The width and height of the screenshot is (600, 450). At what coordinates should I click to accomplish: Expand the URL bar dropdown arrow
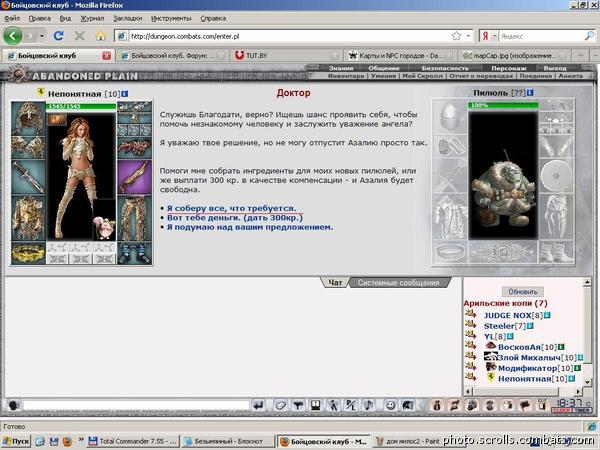[468, 36]
